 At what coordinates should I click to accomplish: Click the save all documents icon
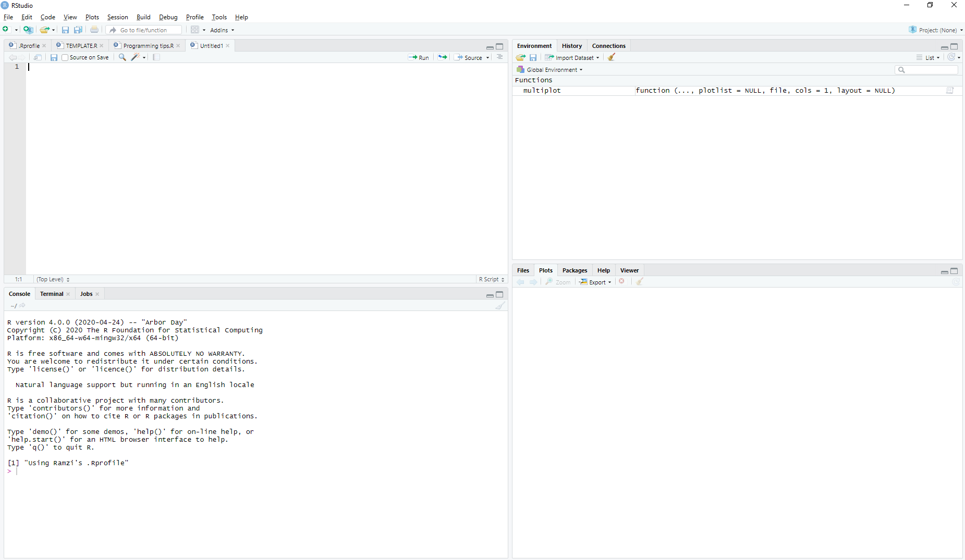click(x=78, y=30)
